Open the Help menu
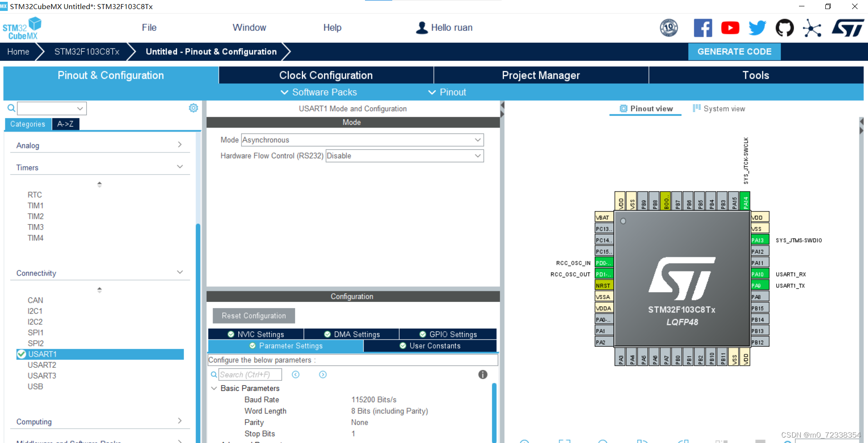Screen dimensions: 868x443 332,28
